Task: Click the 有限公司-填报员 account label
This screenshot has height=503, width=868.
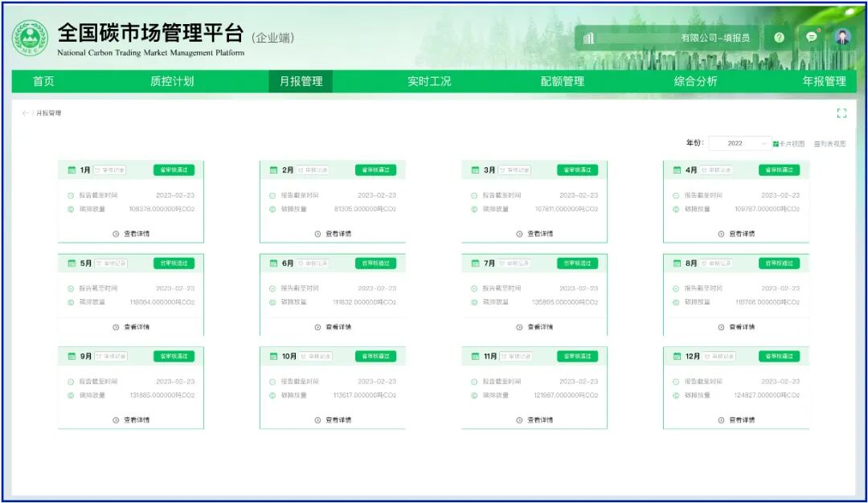Action: tap(715, 38)
